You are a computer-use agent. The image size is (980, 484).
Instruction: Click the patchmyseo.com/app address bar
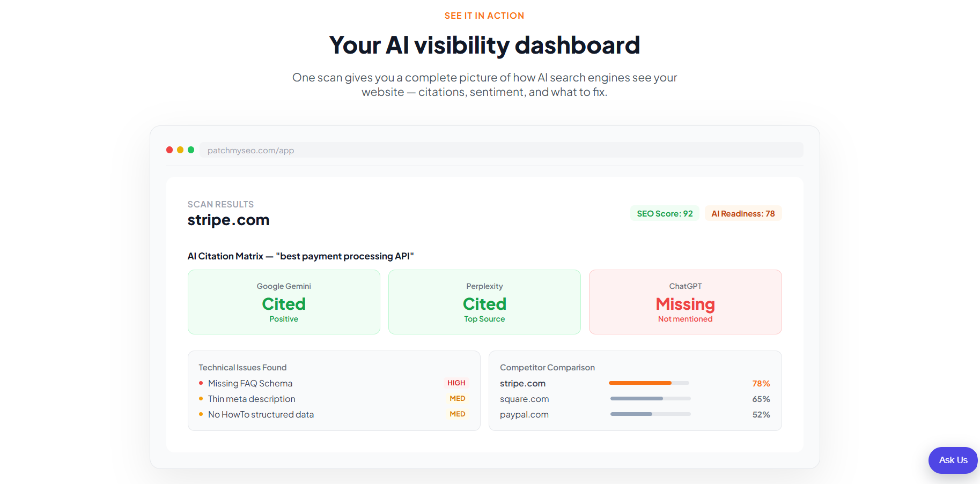(x=502, y=150)
